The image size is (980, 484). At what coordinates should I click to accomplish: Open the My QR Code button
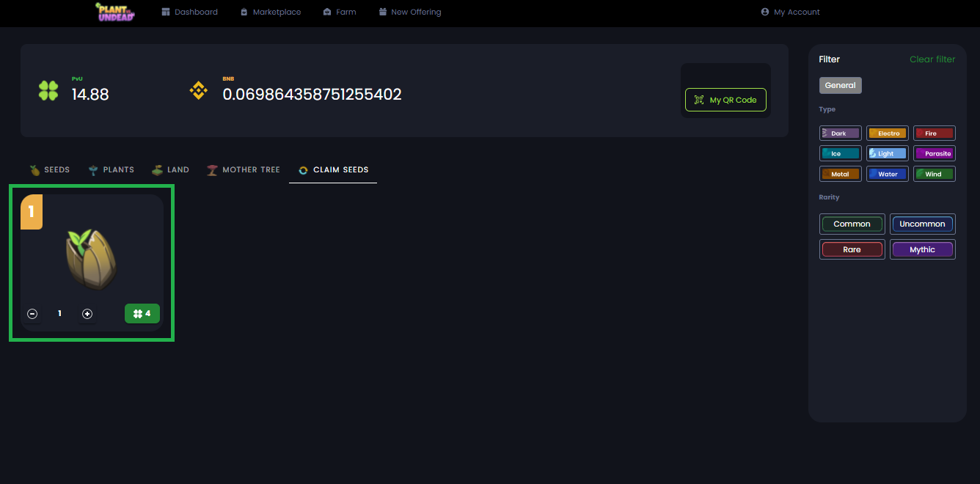pyautogui.click(x=725, y=100)
